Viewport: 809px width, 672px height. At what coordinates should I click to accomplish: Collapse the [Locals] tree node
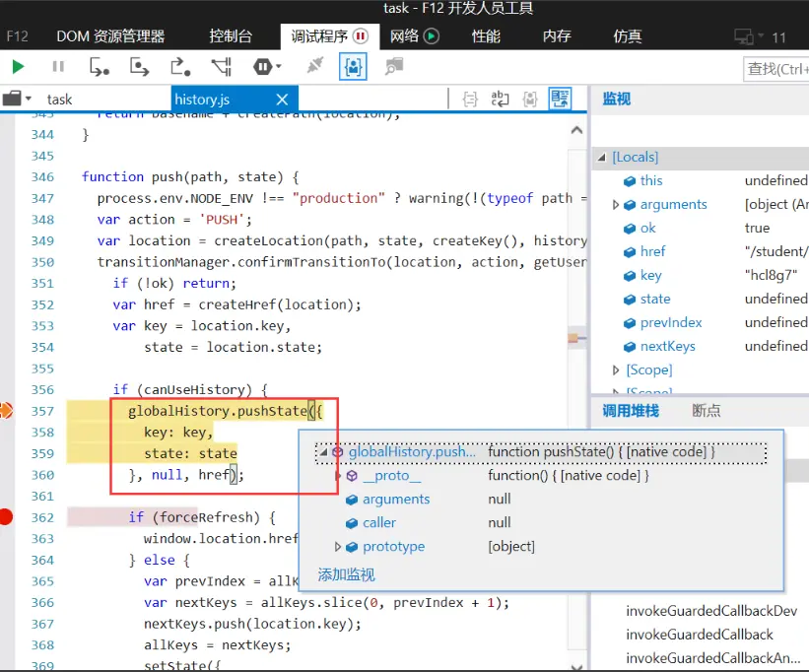(602, 157)
